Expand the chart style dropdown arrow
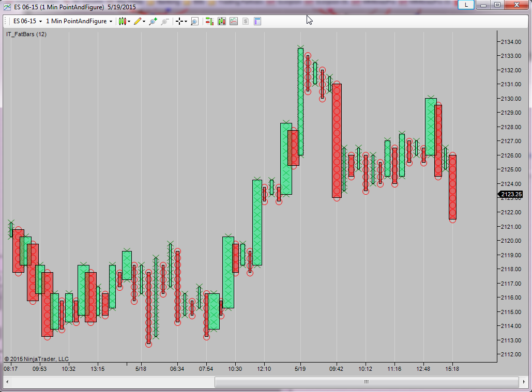 (129, 21)
